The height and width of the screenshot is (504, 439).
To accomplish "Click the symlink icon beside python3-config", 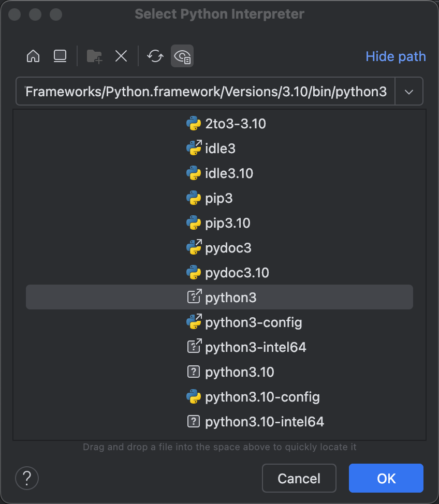I will coord(194,322).
